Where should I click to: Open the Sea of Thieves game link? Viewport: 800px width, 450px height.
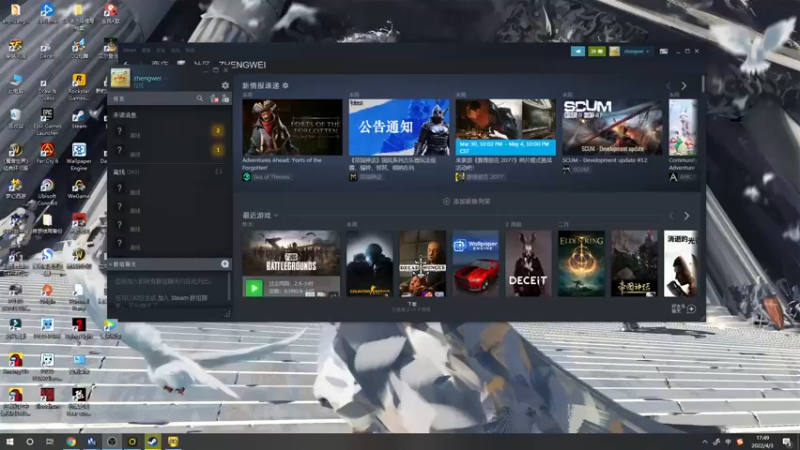tap(266, 177)
